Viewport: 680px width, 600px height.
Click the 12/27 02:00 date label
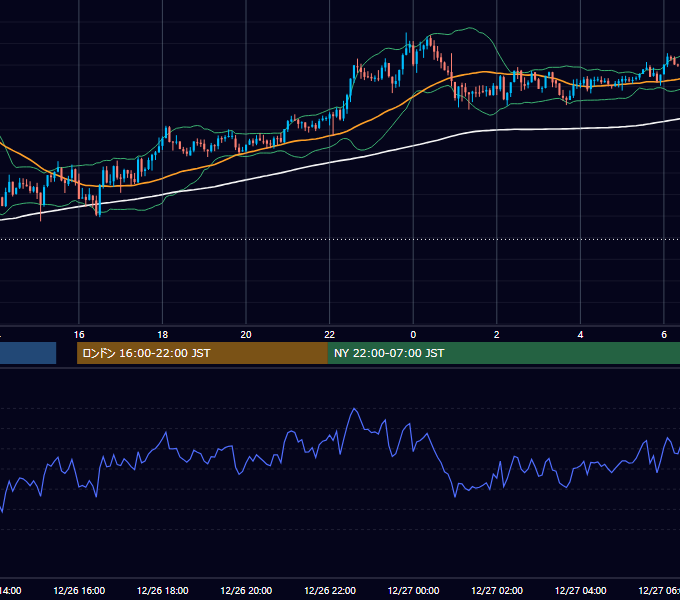click(497, 590)
